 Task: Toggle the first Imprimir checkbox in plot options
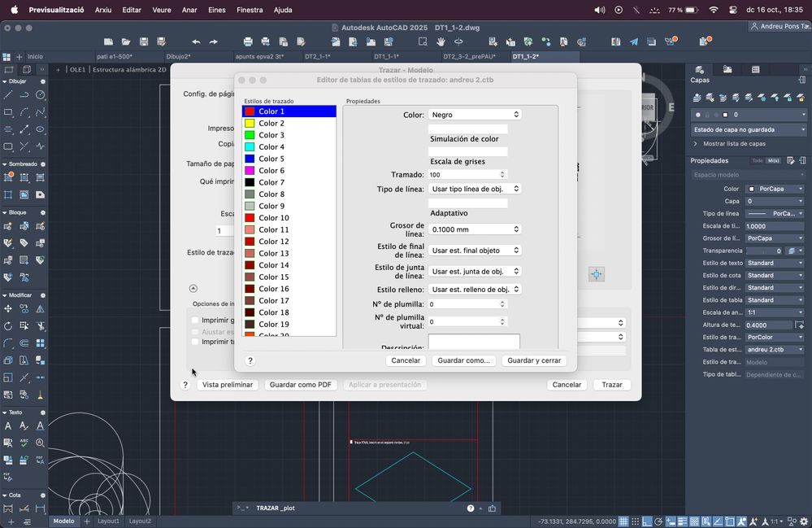pyautogui.click(x=195, y=321)
